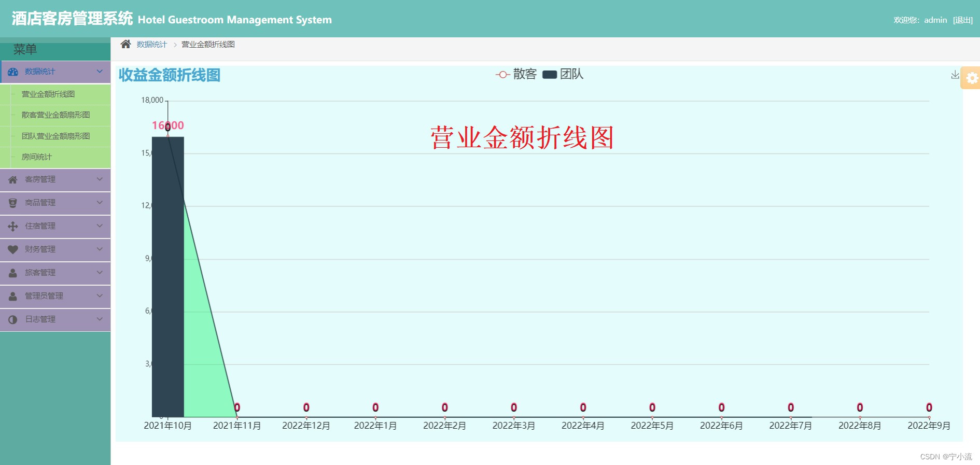
Task: Expand the 旅客管理 menu chevron
Action: tap(100, 273)
